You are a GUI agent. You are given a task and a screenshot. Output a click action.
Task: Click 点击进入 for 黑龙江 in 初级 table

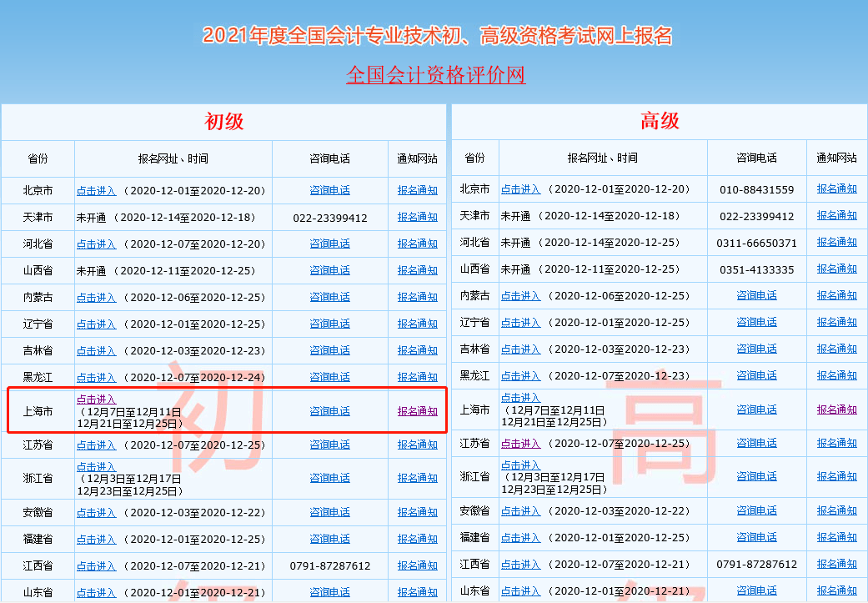(x=97, y=378)
